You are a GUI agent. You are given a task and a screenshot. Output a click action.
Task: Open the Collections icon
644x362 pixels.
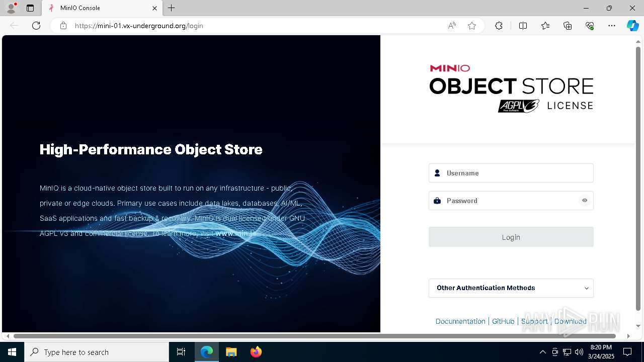tap(568, 26)
